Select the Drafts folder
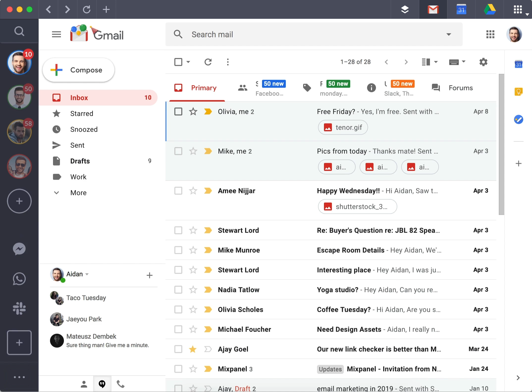532x392 pixels. pos(80,161)
